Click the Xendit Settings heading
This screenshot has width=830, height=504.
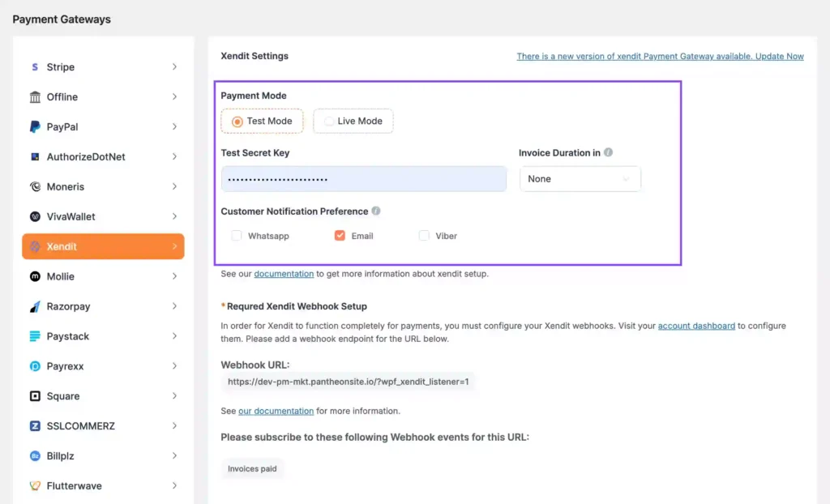coord(255,56)
